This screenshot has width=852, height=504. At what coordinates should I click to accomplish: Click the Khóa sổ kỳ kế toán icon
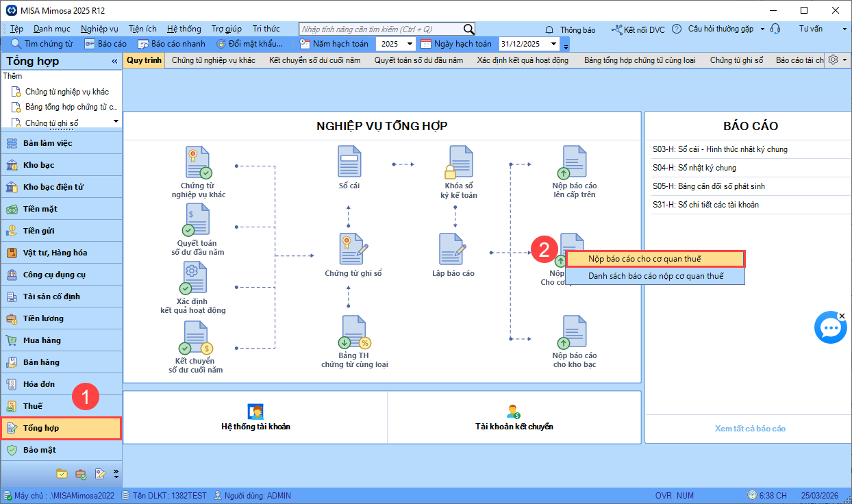tap(458, 163)
